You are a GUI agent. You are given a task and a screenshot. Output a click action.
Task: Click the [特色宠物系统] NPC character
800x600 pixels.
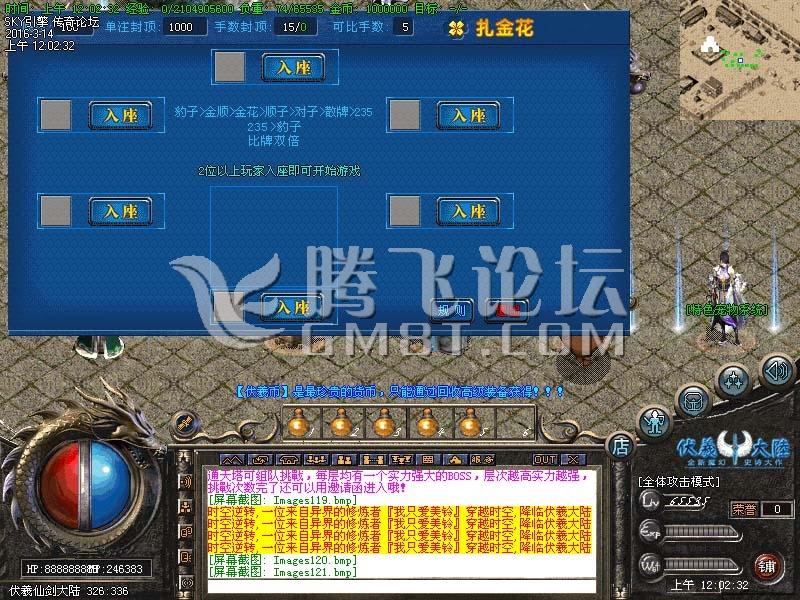(x=727, y=298)
